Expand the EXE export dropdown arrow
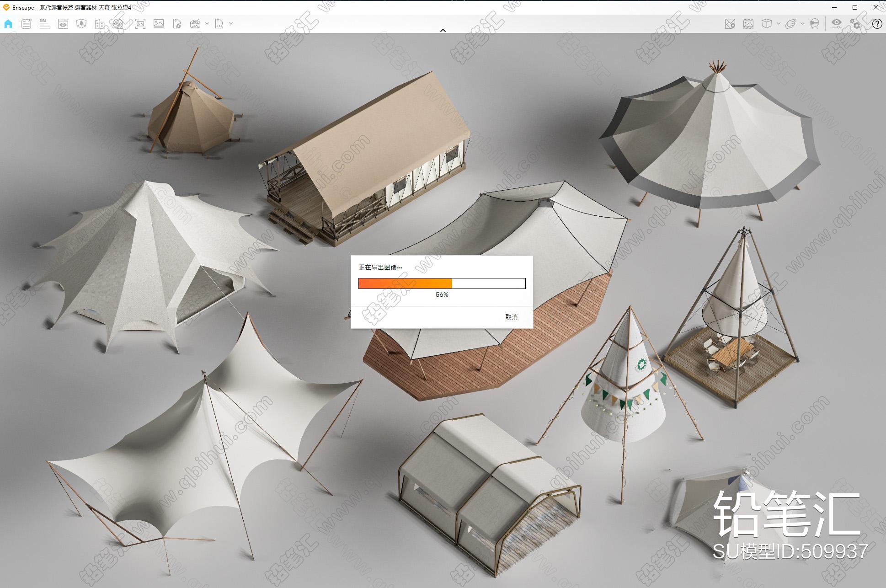Viewport: 886px width, 588px height. 231,23
